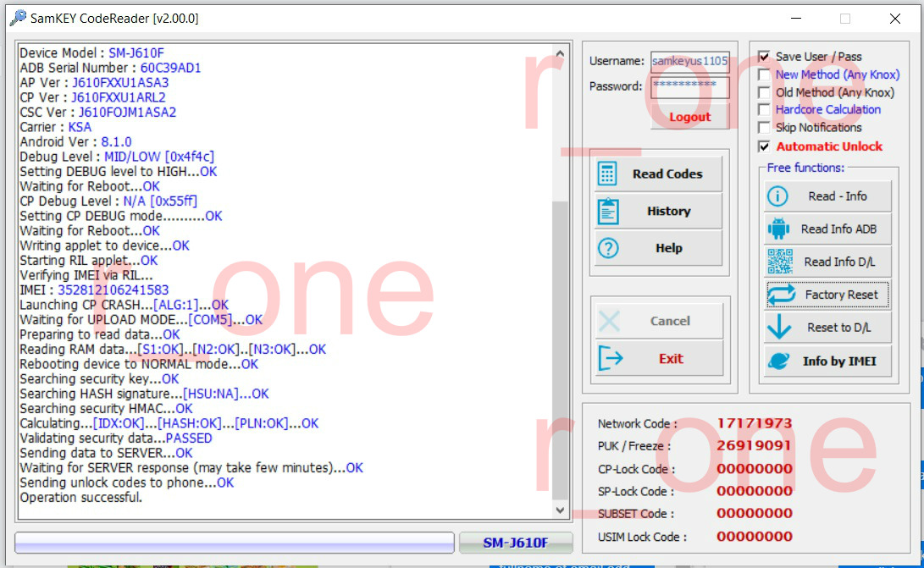Click the Reset to D/L down arrow icon
Screen dimensions: 924x568
(x=779, y=327)
